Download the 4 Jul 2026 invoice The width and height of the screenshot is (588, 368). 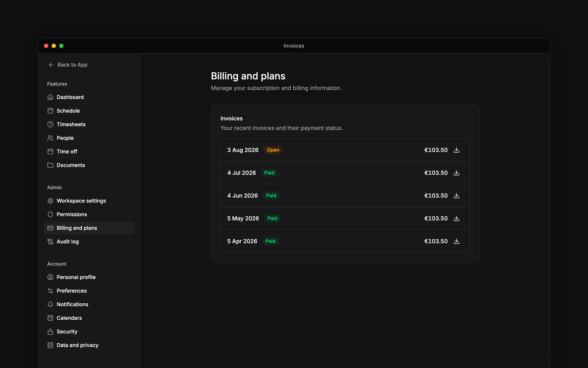[456, 173]
